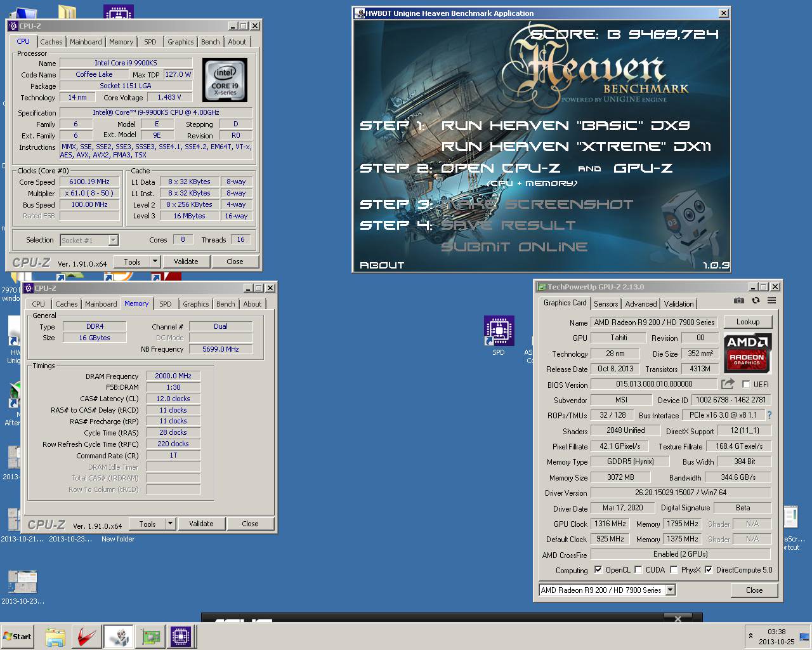This screenshot has height=650, width=812.
Task: Open the GPU-Z hamburger menu
Action: point(771,301)
